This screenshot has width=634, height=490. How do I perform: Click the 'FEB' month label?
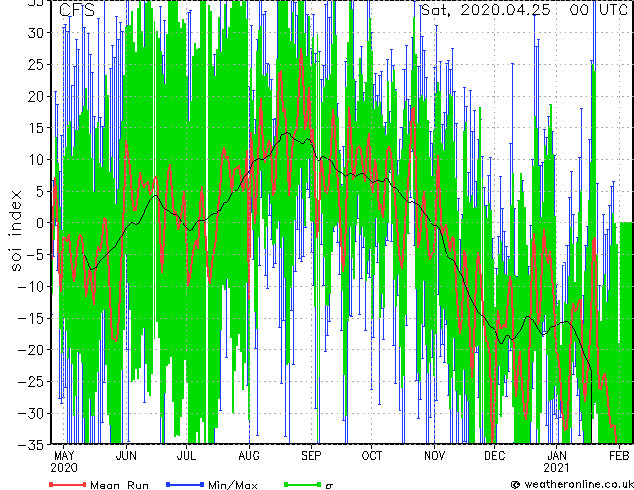pos(619,456)
